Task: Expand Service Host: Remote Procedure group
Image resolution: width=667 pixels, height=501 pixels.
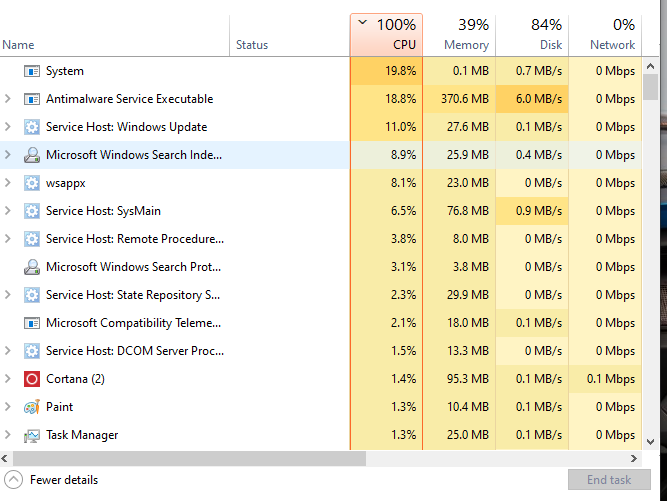Action: [8, 239]
